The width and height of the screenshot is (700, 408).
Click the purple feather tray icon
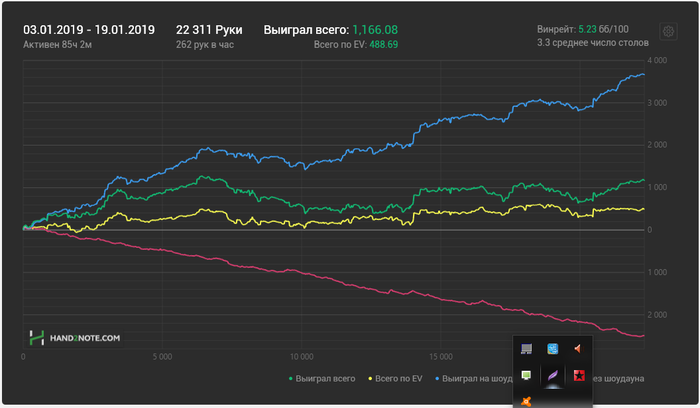click(x=553, y=375)
